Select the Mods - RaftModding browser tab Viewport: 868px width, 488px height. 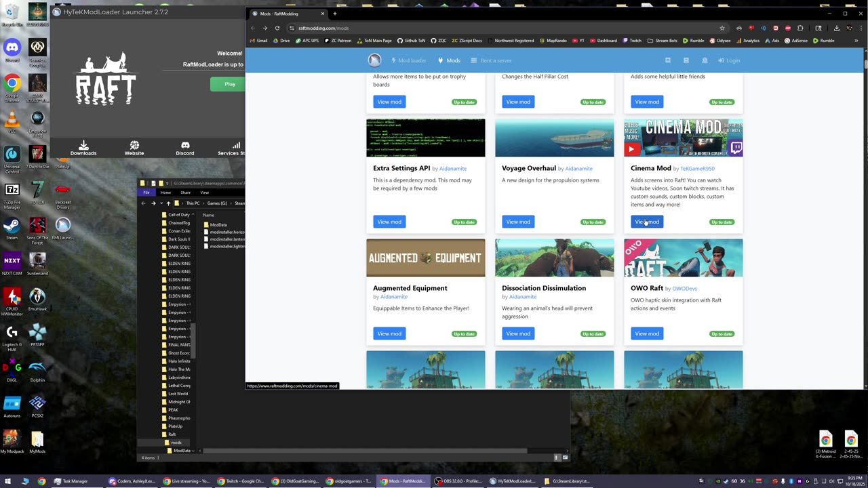tap(288, 14)
